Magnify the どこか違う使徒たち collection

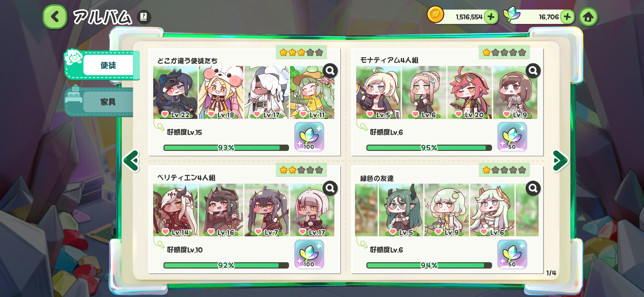click(x=330, y=71)
